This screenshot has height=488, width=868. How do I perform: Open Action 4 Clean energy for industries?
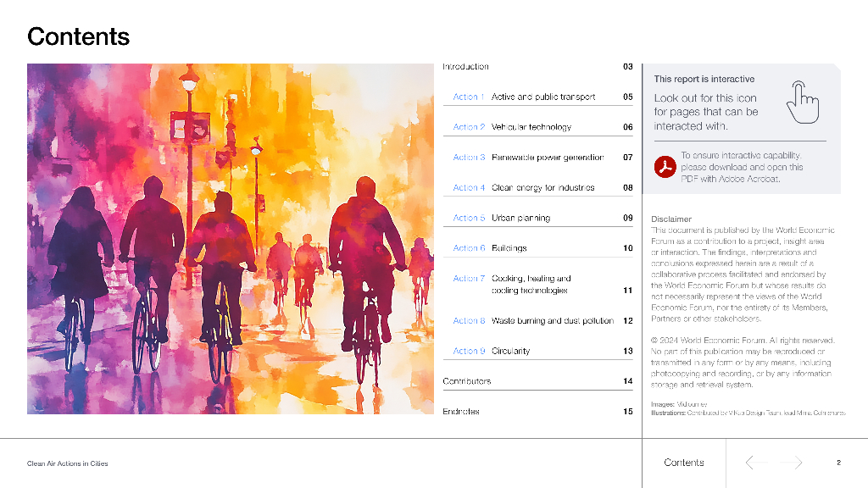[537, 187]
